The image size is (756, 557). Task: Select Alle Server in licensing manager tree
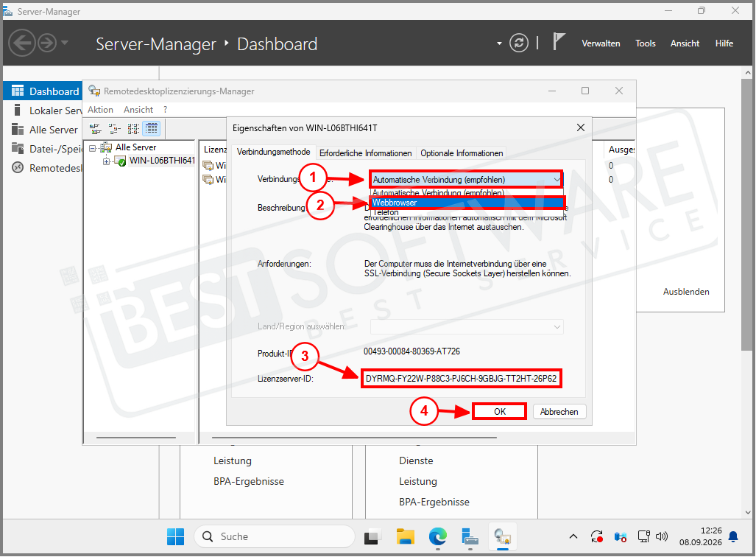135,147
